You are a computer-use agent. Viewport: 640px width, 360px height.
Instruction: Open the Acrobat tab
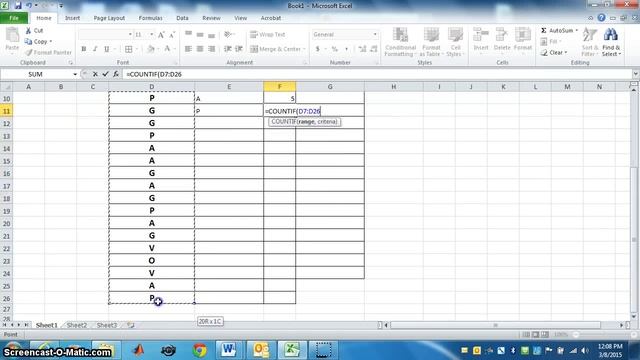click(x=271, y=18)
